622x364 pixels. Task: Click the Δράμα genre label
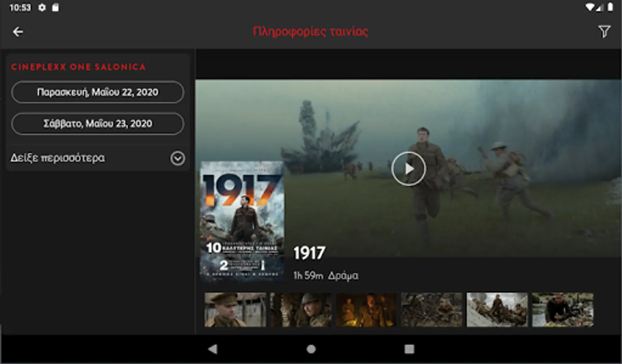tap(343, 276)
